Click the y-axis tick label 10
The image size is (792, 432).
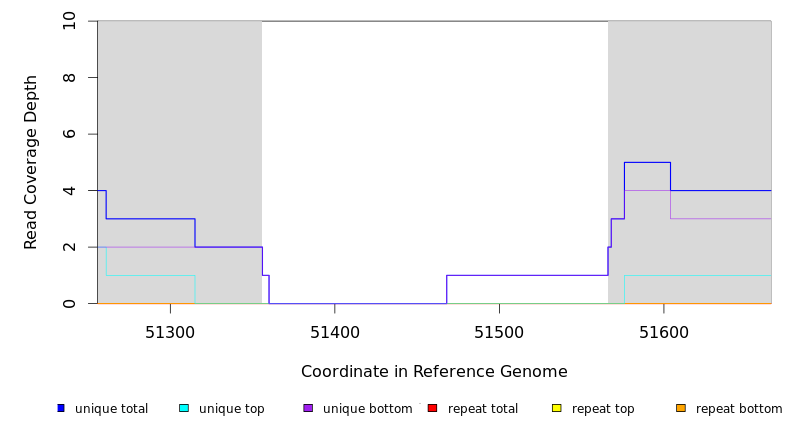coord(70,21)
